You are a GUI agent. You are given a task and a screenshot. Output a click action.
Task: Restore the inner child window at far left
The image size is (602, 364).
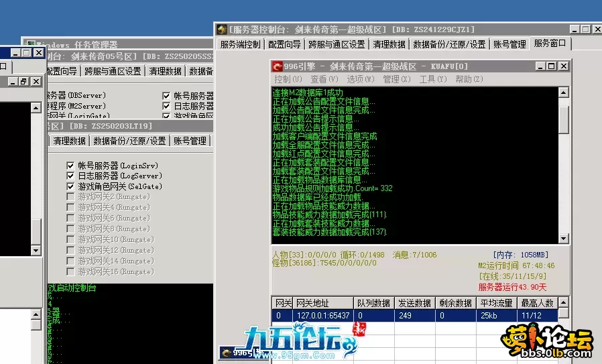(23, 81)
